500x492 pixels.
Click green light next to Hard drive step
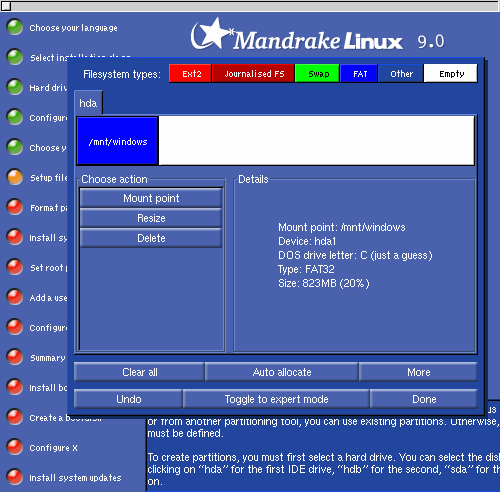click(15, 87)
